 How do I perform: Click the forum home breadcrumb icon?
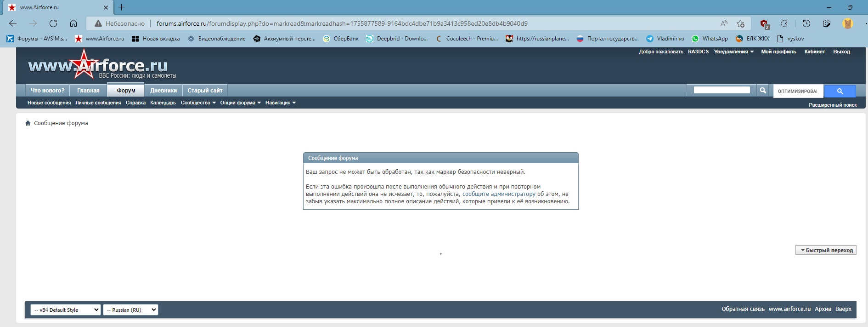tap(28, 123)
